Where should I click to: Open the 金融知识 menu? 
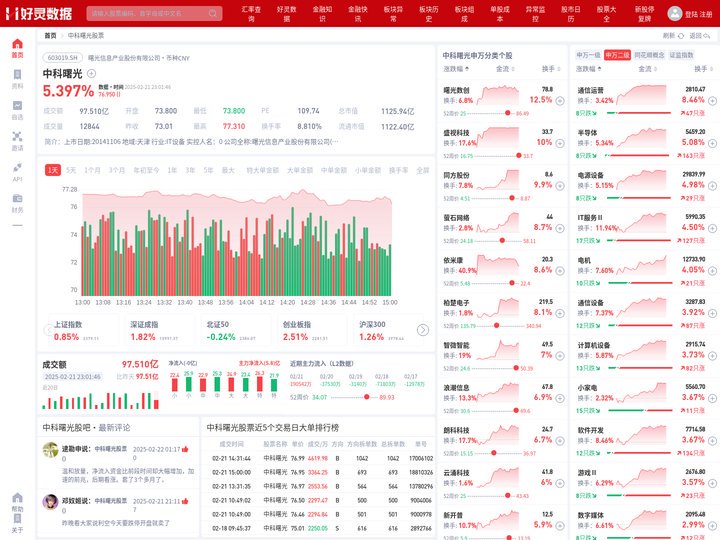tap(322, 14)
